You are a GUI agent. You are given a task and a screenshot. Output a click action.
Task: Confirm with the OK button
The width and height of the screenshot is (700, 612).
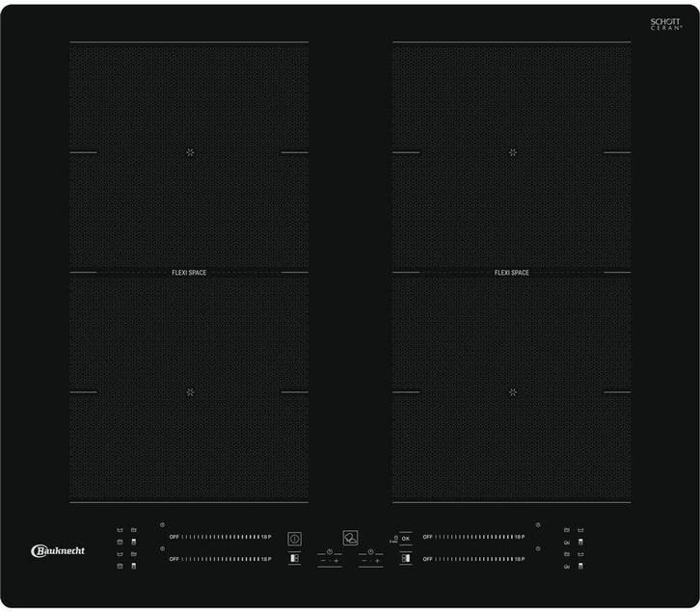405,539
